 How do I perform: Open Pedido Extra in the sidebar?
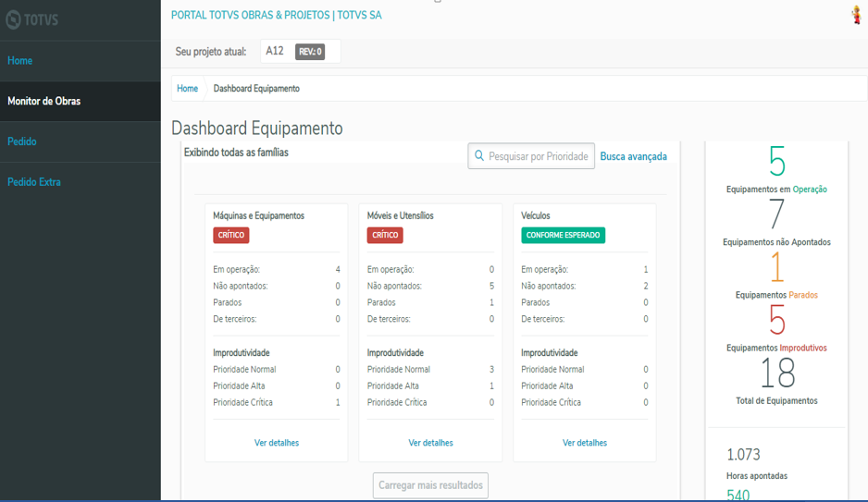[34, 182]
